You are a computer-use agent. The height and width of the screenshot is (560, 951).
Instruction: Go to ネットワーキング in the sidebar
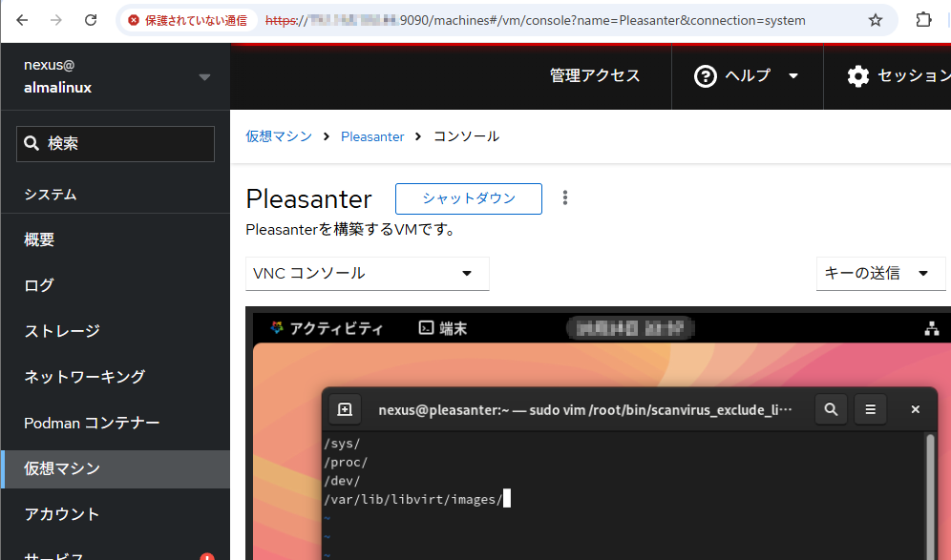point(84,377)
